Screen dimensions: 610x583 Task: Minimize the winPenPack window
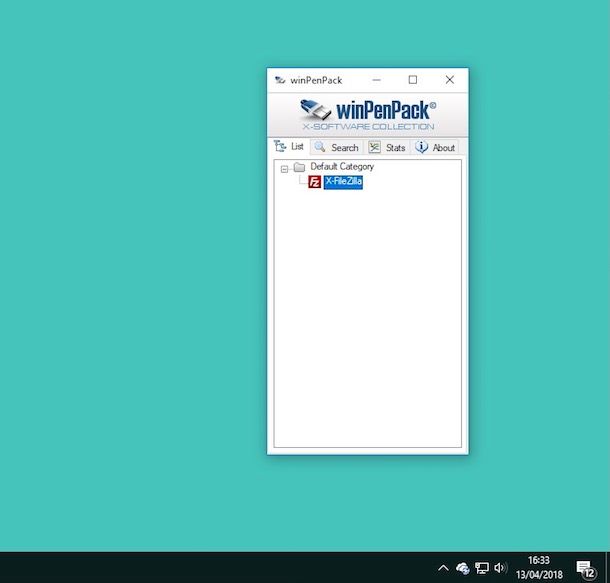tap(376, 80)
